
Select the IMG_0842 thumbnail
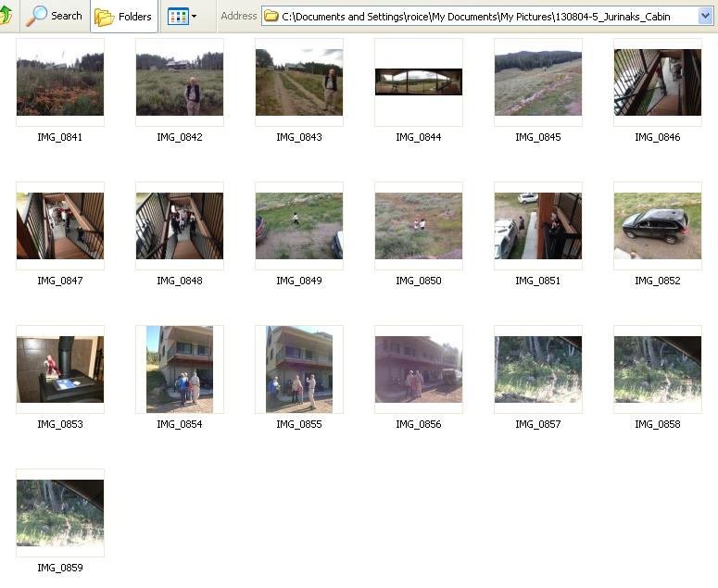[180, 82]
